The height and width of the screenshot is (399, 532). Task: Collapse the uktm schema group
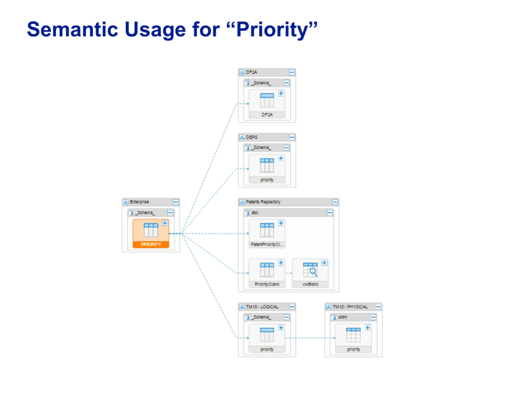click(373, 317)
